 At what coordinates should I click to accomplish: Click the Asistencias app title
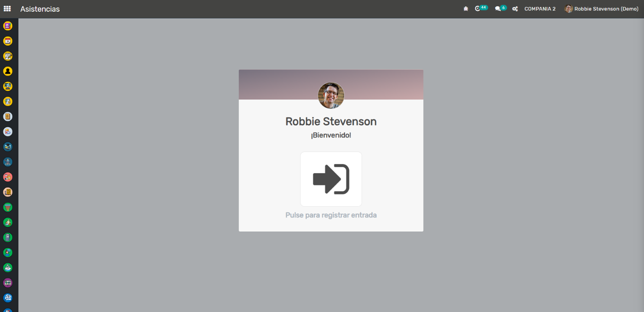[x=40, y=9]
